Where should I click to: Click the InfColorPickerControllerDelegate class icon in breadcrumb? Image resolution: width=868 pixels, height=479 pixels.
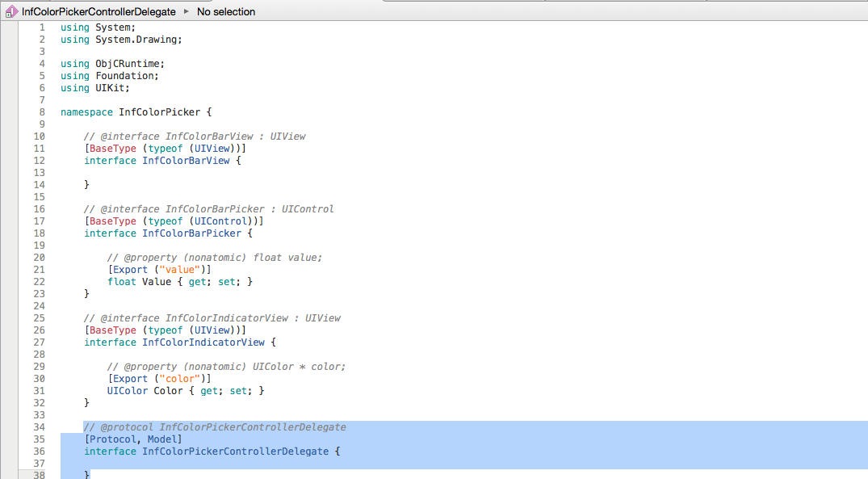click(11, 11)
